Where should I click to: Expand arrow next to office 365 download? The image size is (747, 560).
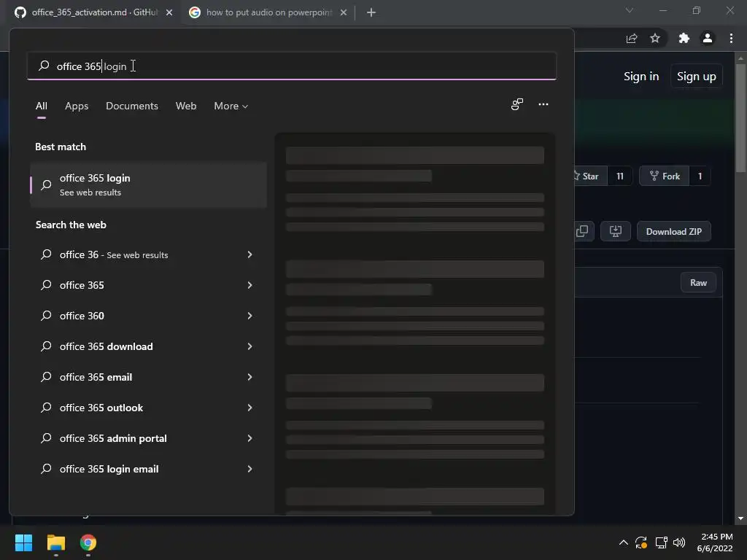click(x=249, y=346)
